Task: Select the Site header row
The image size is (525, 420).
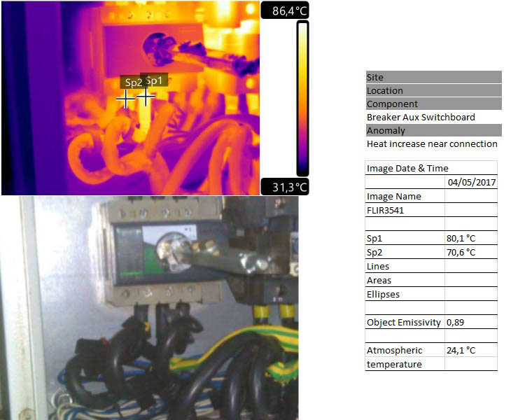Action: [433, 78]
